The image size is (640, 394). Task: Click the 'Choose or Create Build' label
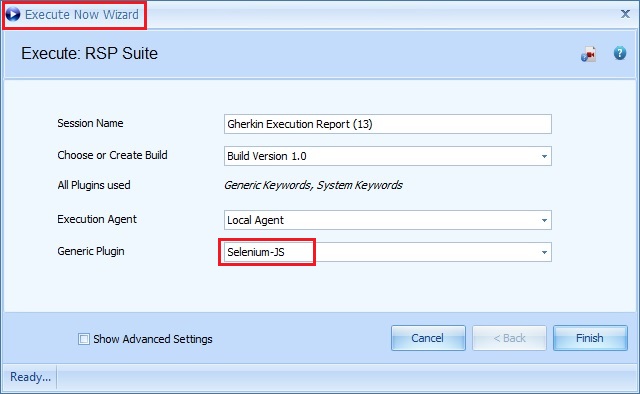point(112,155)
